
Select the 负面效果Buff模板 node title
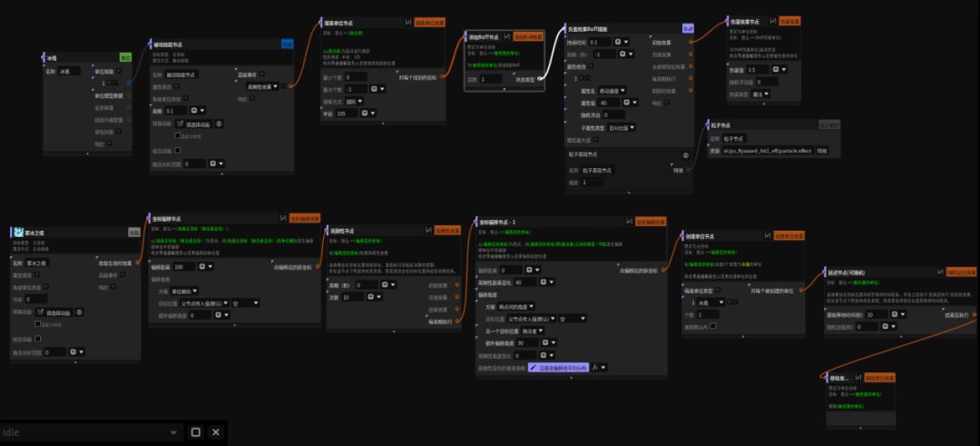pyautogui.click(x=587, y=29)
